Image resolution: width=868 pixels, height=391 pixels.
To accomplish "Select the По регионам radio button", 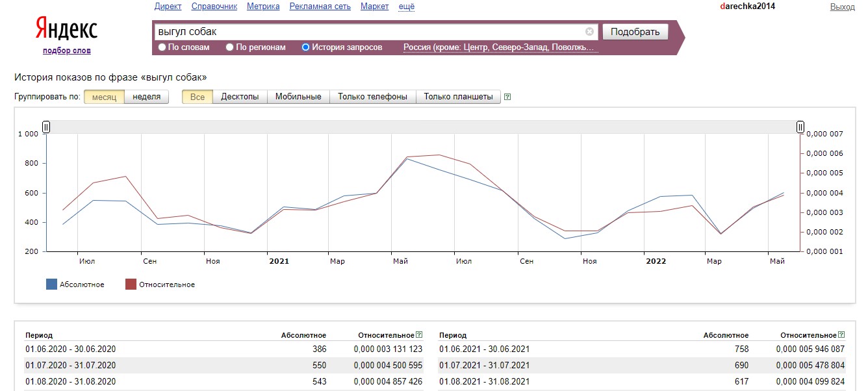I will click(230, 47).
